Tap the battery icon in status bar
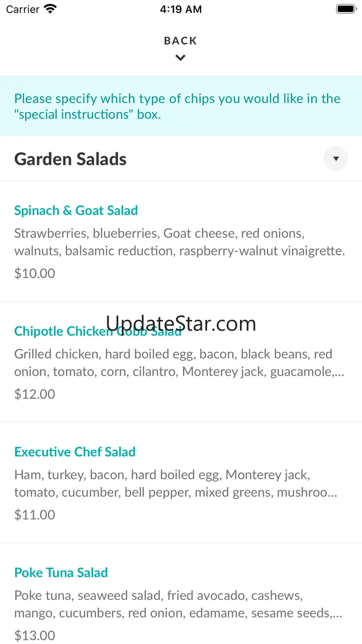 click(345, 9)
